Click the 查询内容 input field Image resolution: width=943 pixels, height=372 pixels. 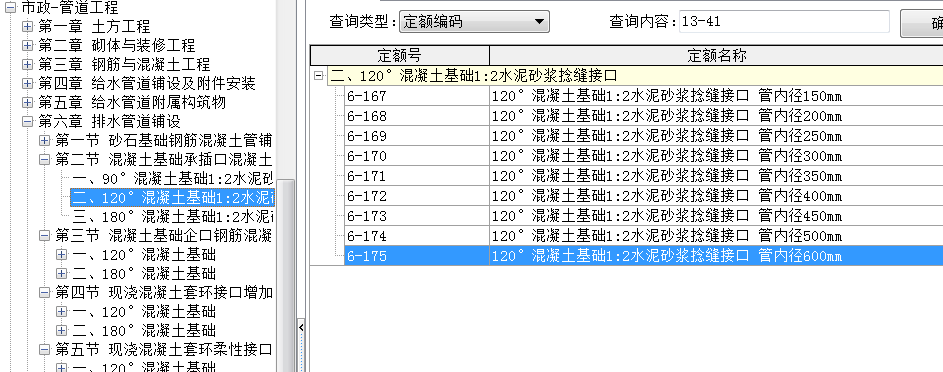(x=784, y=22)
